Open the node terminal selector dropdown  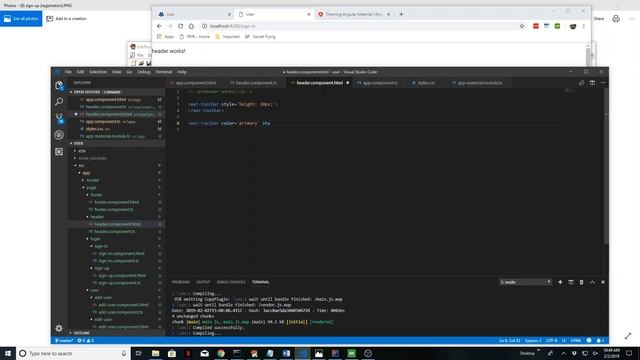tap(525, 282)
